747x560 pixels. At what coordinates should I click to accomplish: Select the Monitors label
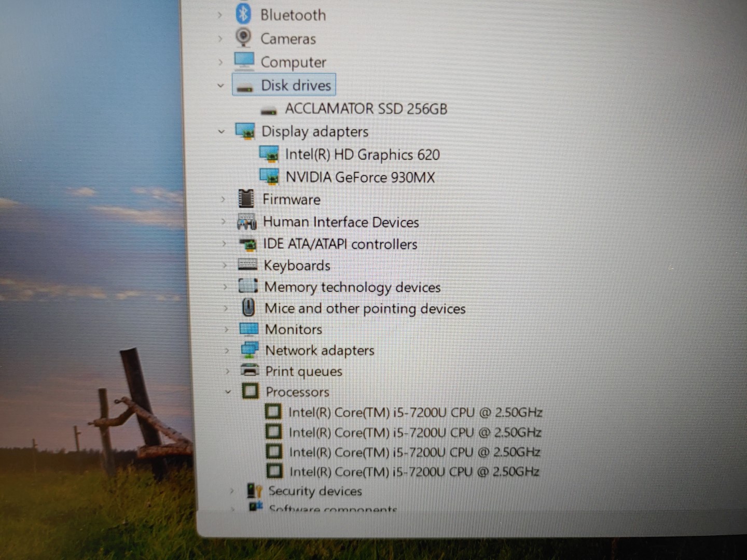(x=294, y=329)
